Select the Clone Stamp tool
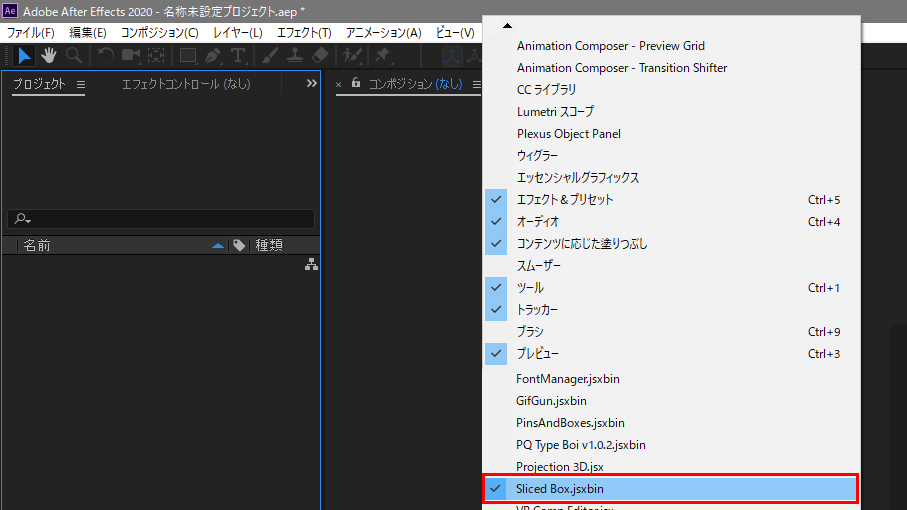The height and width of the screenshot is (510, 907). (294, 56)
